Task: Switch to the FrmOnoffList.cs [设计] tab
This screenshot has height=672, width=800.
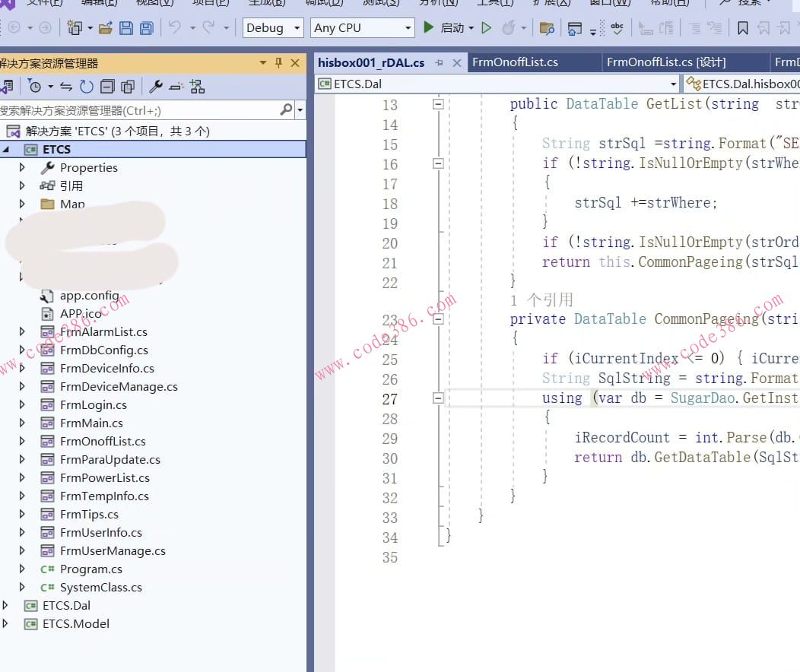Action: [665, 62]
